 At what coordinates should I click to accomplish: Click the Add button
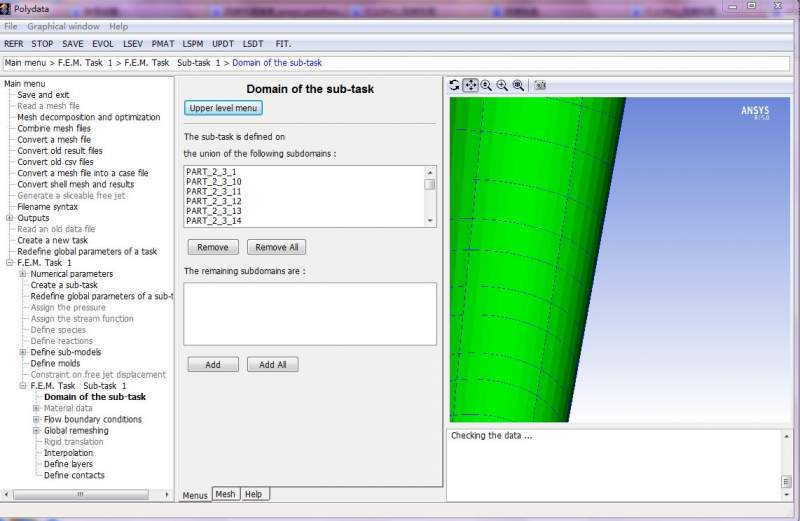[213, 365]
